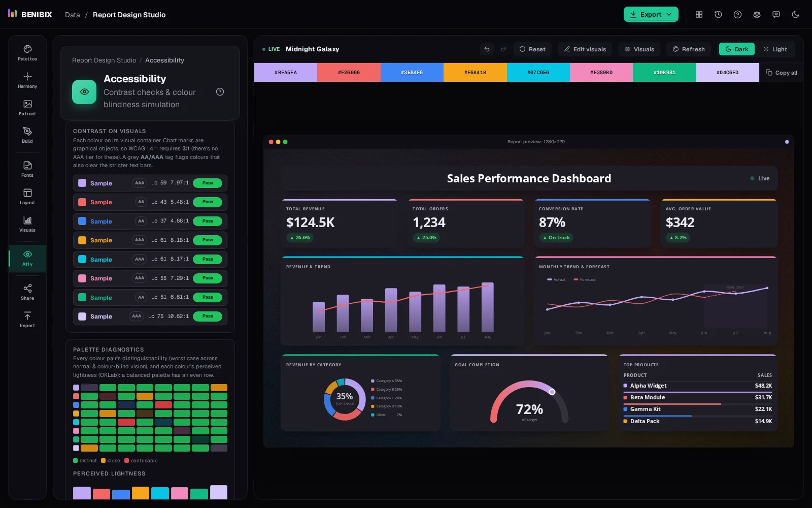Select the #F6A41B color swatch
Image resolution: width=812 pixels, height=508 pixels.
click(x=475, y=73)
